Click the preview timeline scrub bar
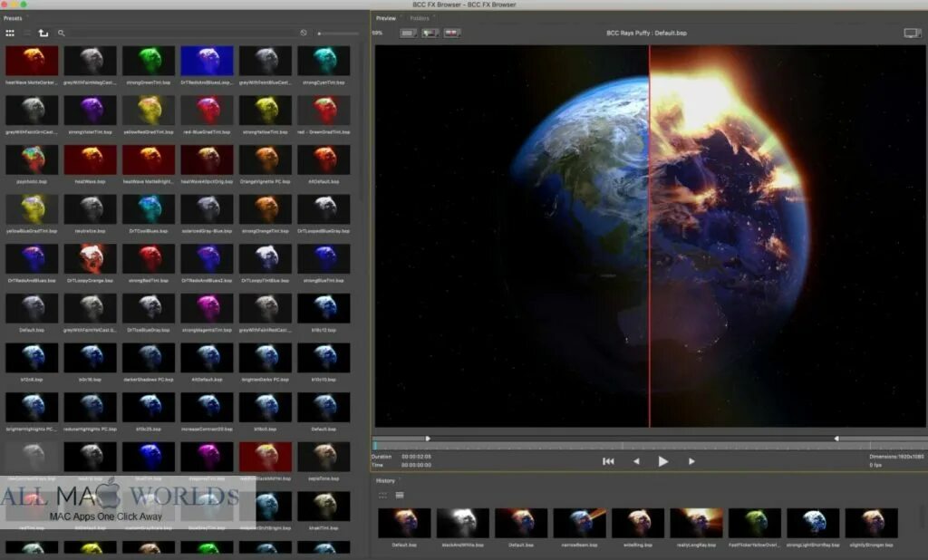 pos(649,446)
